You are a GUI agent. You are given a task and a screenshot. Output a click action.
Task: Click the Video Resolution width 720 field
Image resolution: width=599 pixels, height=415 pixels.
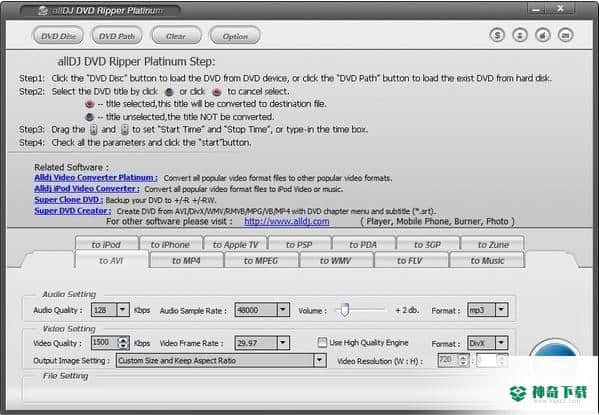[448, 360]
